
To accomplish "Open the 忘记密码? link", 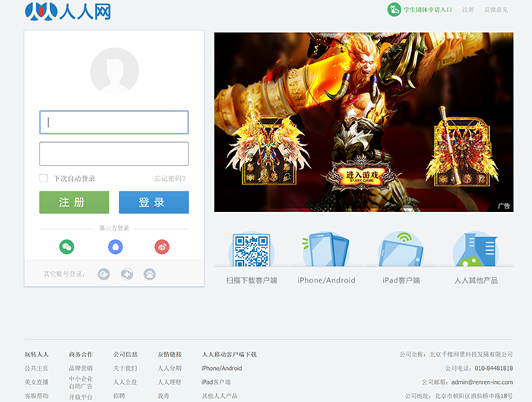I will (x=170, y=179).
